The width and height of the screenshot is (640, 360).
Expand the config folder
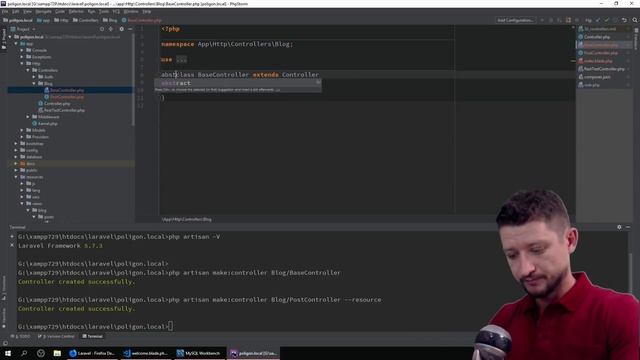click(x=16, y=150)
